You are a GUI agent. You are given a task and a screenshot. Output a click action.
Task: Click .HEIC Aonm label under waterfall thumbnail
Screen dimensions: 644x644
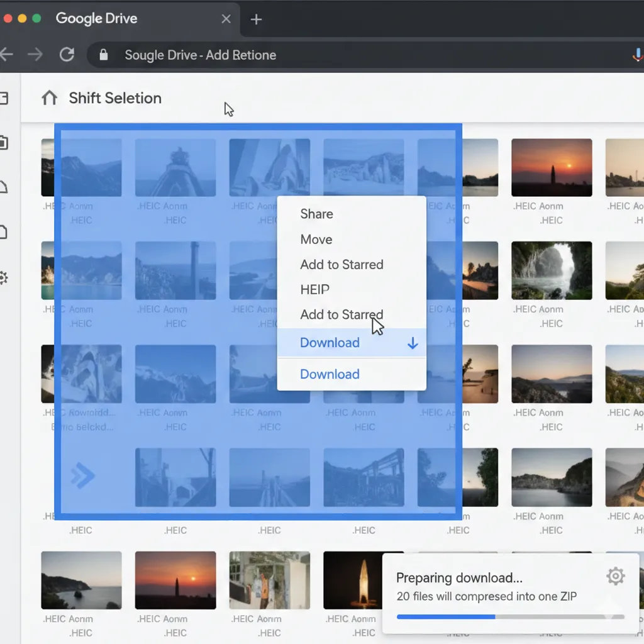pos(538,309)
